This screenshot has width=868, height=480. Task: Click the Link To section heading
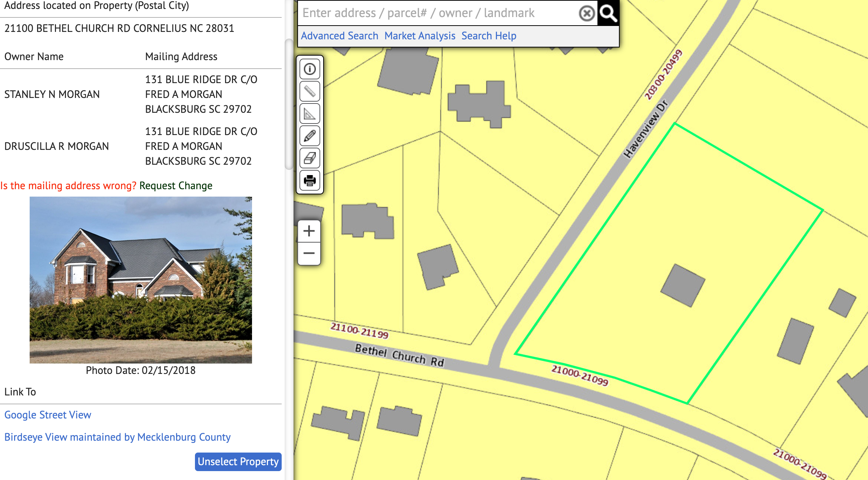20,392
